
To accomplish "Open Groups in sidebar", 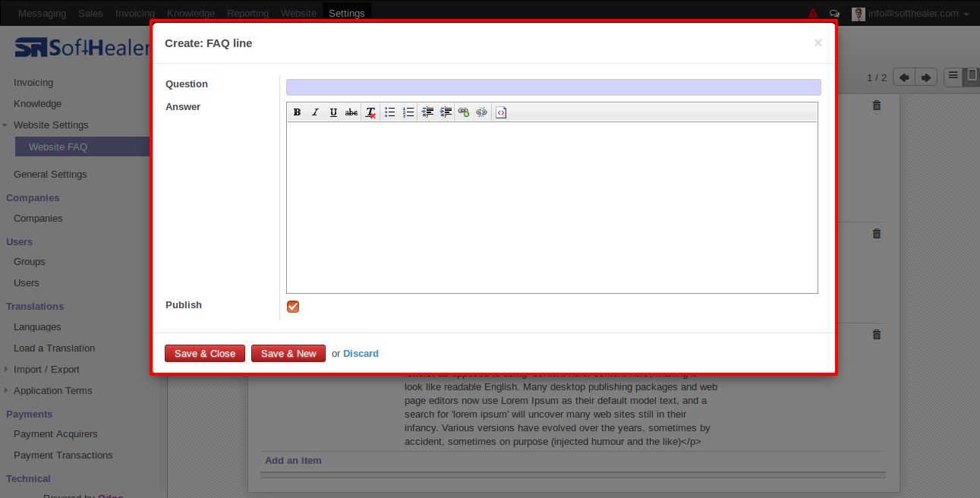I will point(30,262).
